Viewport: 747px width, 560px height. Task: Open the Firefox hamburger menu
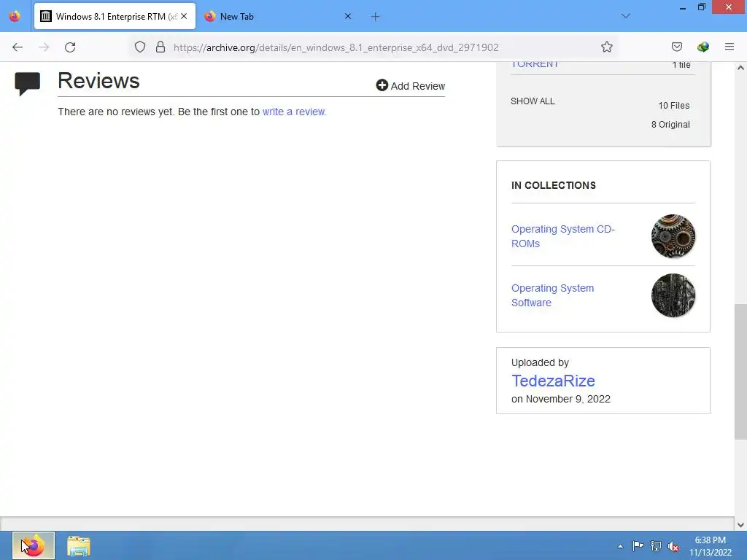point(729,47)
